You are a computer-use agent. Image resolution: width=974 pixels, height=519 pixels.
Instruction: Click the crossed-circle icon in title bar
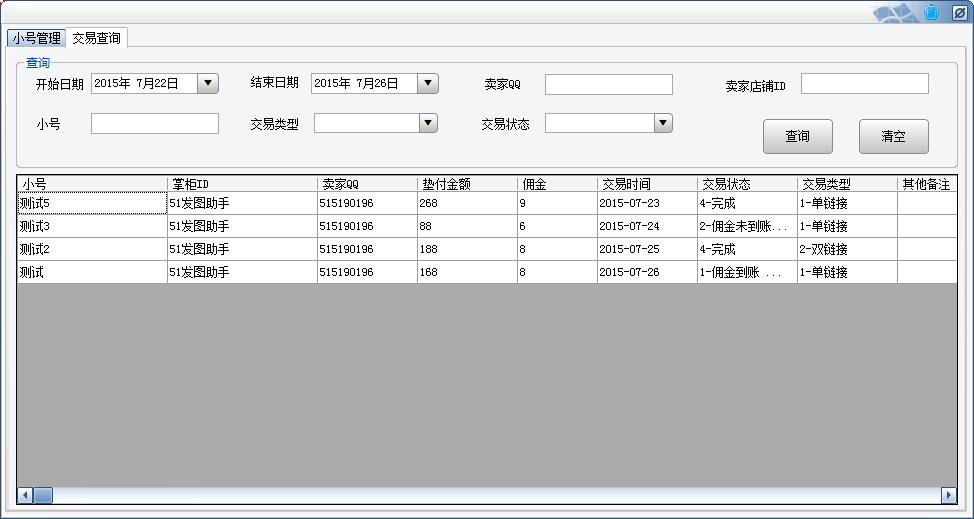pyautogui.click(x=959, y=12)
